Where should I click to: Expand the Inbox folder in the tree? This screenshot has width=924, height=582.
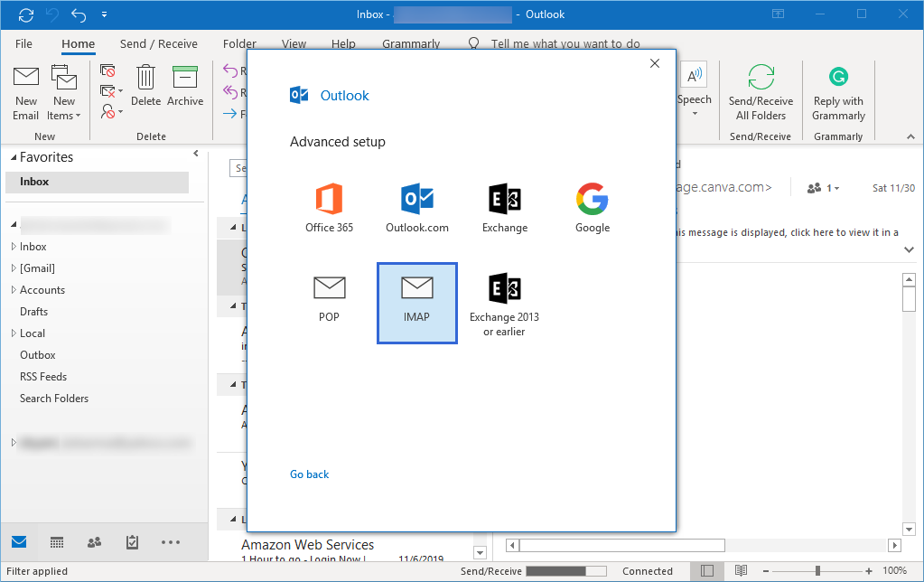pos(14,247)
